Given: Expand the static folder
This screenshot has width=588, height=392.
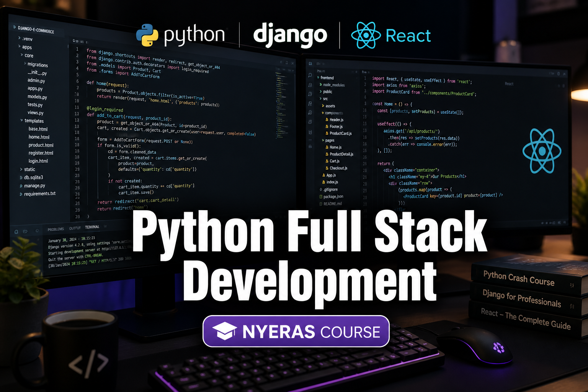Looking at the screenshot, I should point(21,169).
